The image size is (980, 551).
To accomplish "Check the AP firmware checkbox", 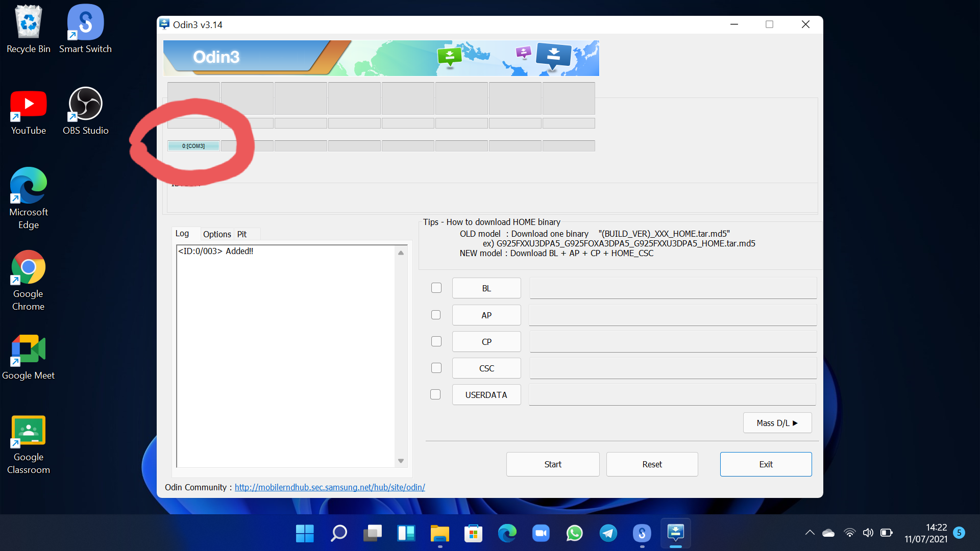I will coord(436,315).
